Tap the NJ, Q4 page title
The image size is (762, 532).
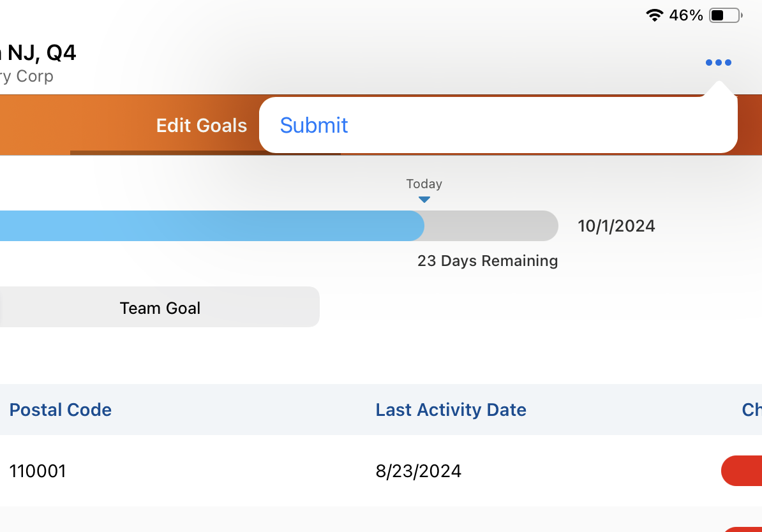(42, 53)
